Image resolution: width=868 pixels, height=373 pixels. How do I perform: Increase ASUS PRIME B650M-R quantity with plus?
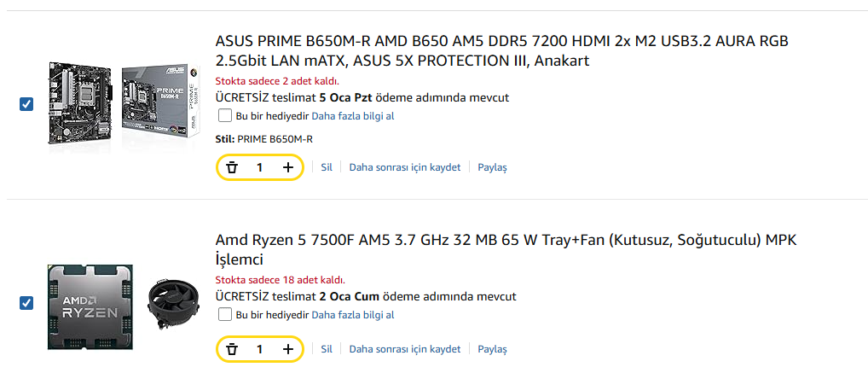pos(288,167)
